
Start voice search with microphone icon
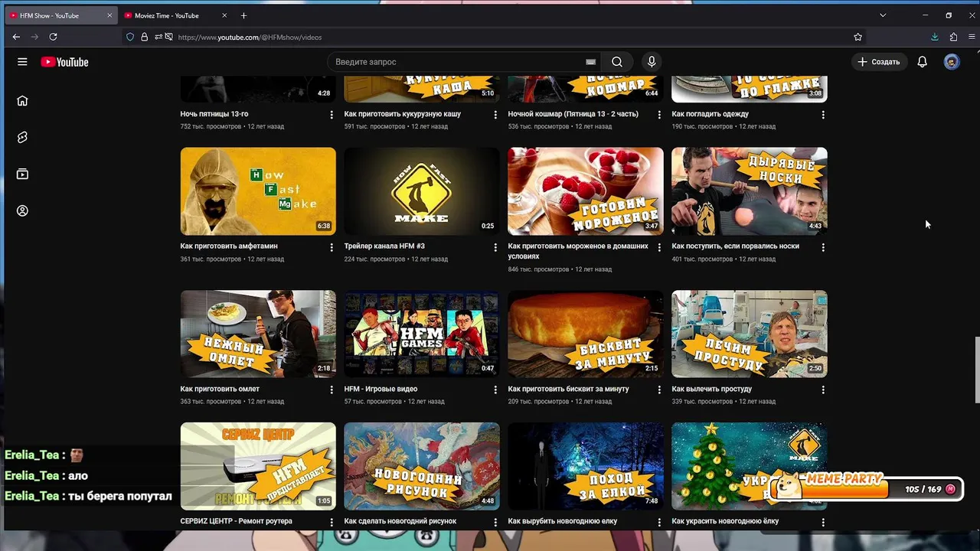coord(652,62)
